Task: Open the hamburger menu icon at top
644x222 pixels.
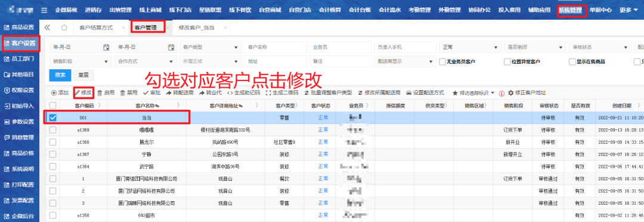Action: click(44, 10)
